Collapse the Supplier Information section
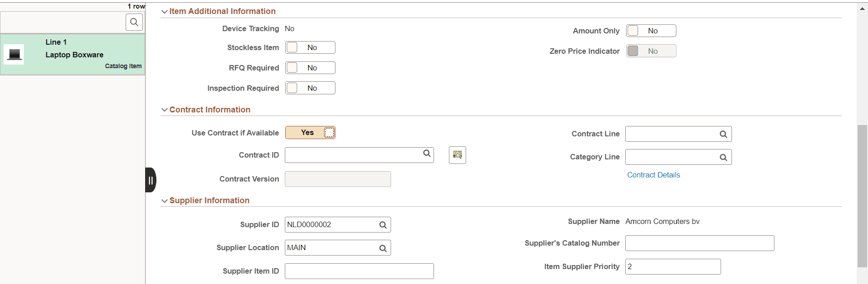Image resolution: width=868 pixels, height=284 pixels. (x=165, y=200)
